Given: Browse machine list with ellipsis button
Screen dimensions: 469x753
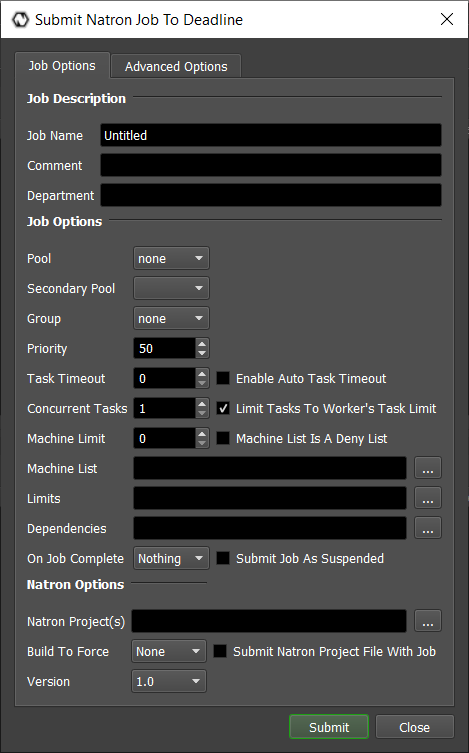Looking at the screenshot, I should pos(428,468).
